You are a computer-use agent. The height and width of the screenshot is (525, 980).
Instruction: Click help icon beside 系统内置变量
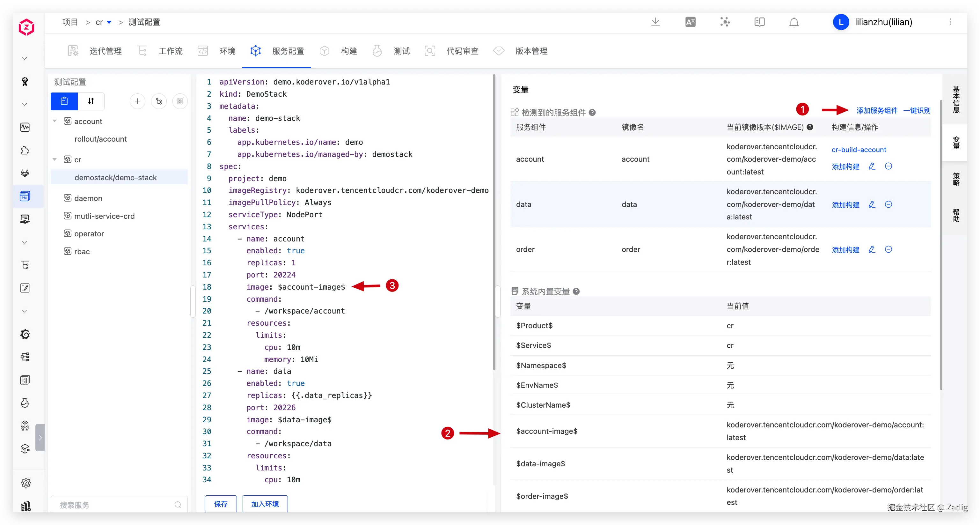(576, 291)
